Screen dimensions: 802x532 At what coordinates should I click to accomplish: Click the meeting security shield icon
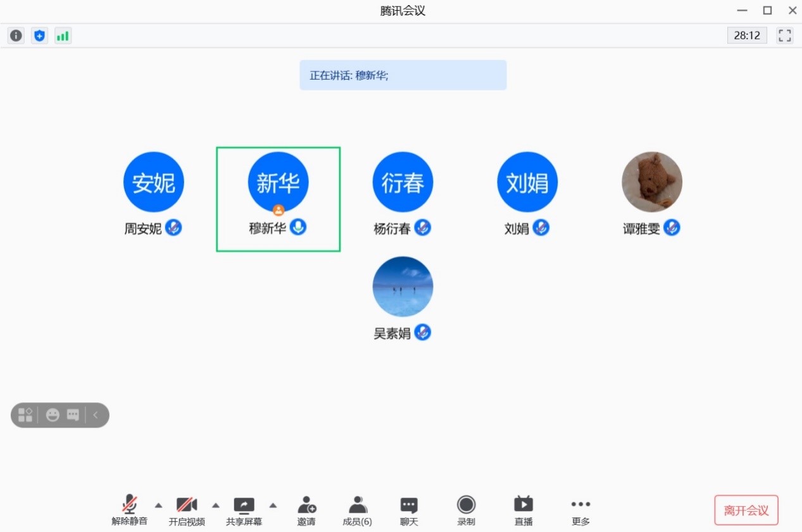pos(39,35)
